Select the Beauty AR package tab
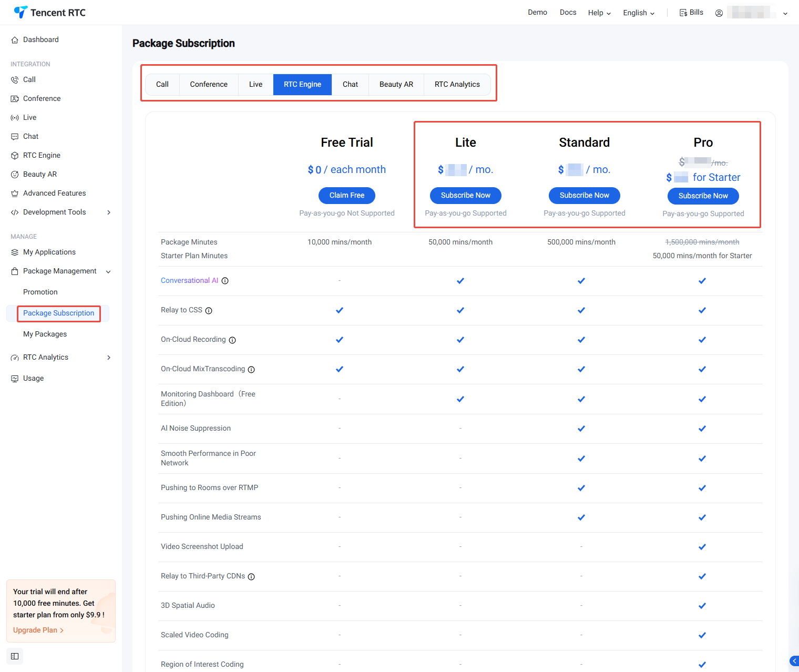Viewport: 799px width, 672px height. [x=396, y=84]
